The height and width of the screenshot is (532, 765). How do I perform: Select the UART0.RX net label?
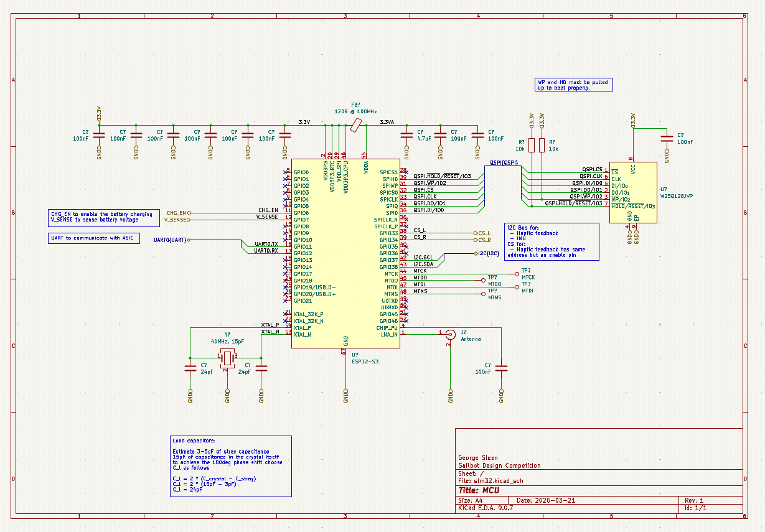click(x=266, y=250)
